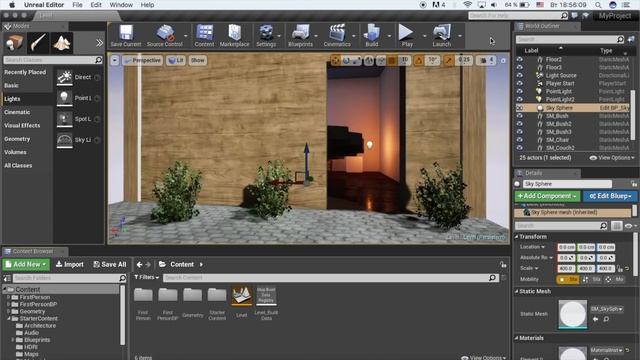This screenshot has width=640, height=360.
Task: Click the Add New button
Action: (x=26, y=264)
